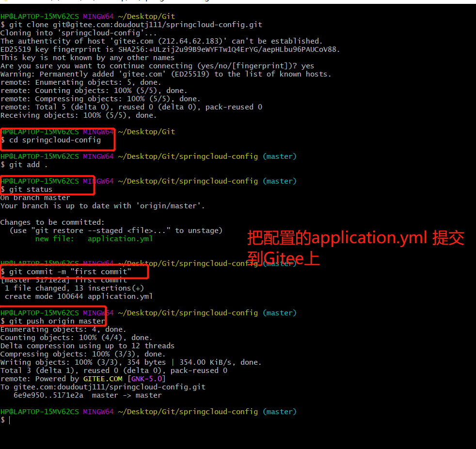Image resolution: width=476 pixels, height=449 pixels.
Task: Click the "Permanently added 'gitee.com'" warning line
Action: coord(166,74)
